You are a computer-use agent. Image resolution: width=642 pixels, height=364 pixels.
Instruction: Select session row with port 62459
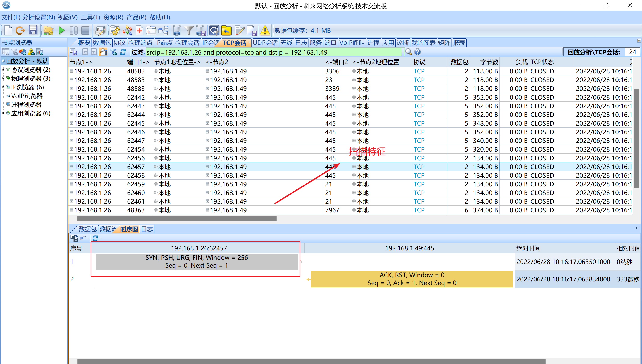coord(350,184)
